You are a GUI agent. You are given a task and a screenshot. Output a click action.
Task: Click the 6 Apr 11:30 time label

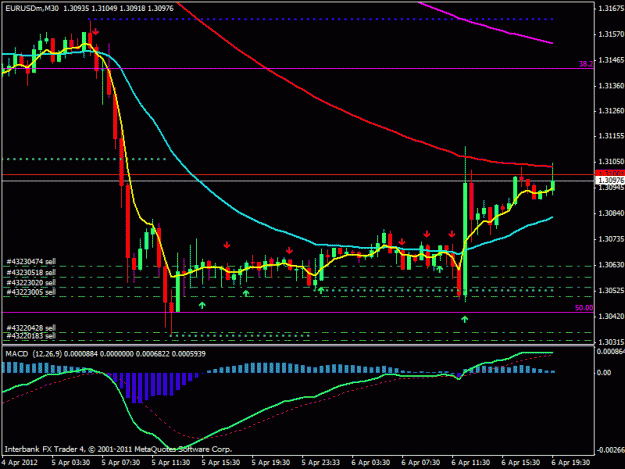471,462
